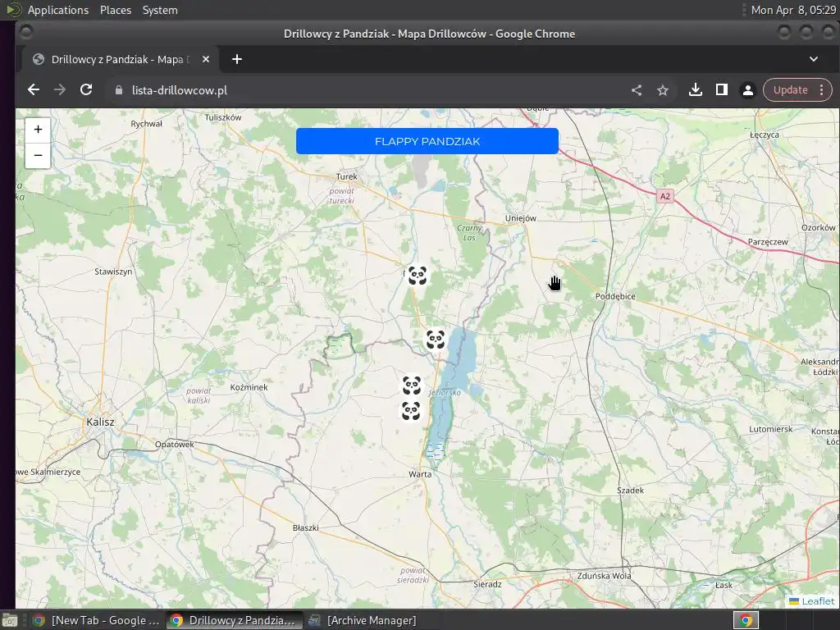The height and width of the screenshot is (630, 840).
Task: Click the Warta town label
Action: (420, 474)
